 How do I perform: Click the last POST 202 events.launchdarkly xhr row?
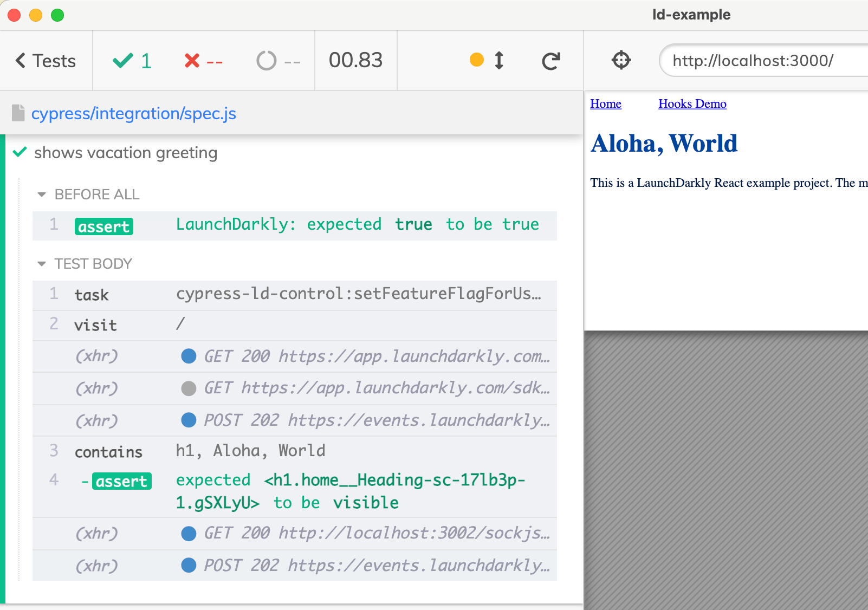[x=295, y=566]
